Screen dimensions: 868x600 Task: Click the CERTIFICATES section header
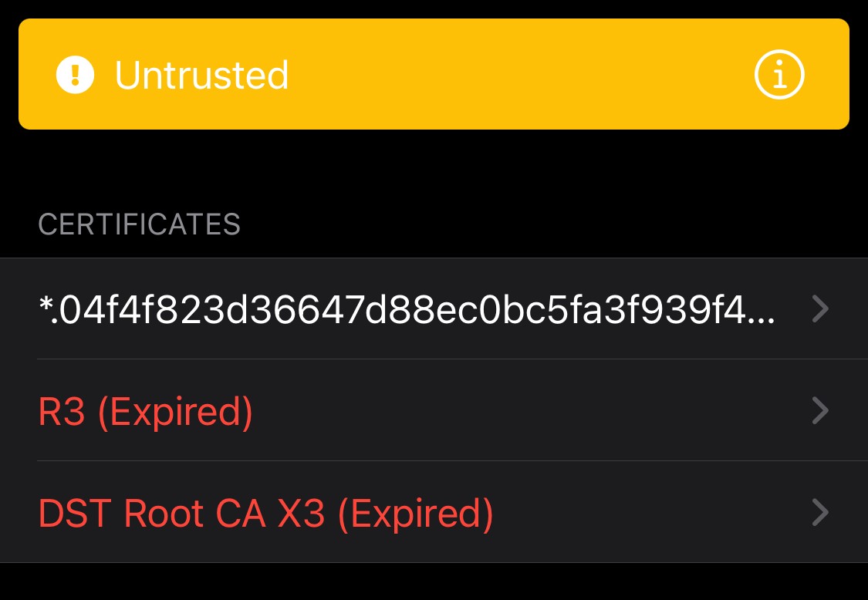(x=139, y=224)
